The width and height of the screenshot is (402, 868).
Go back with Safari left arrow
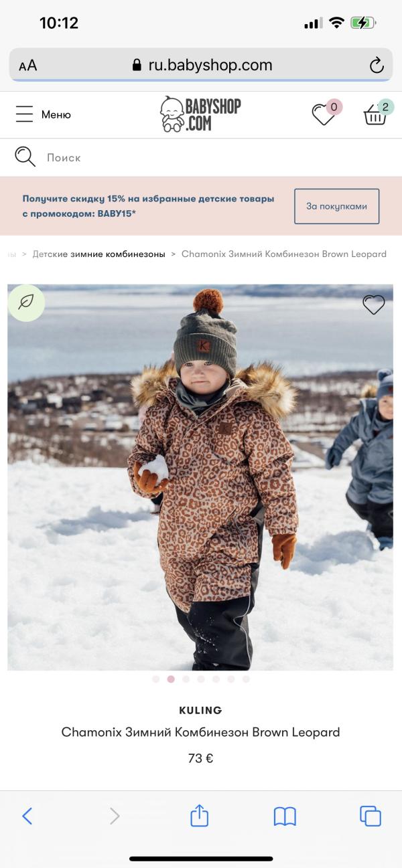[x=27, y=816]
